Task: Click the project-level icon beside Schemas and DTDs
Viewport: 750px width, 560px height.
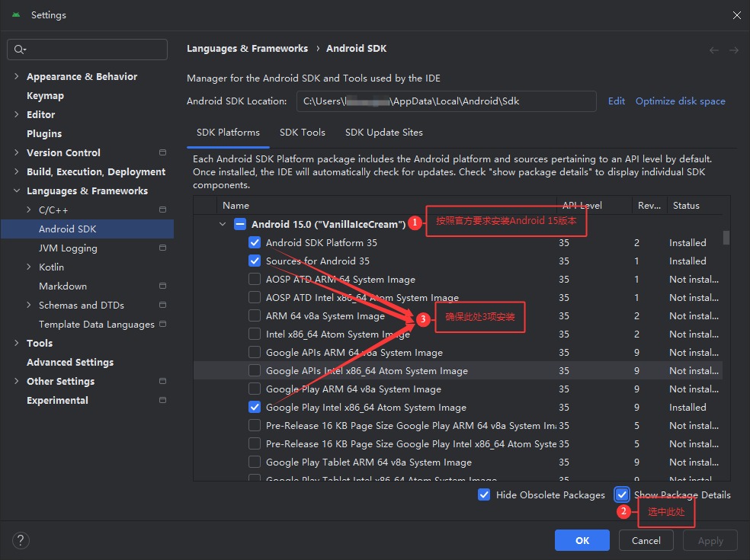Action: [x=162, y=305]
